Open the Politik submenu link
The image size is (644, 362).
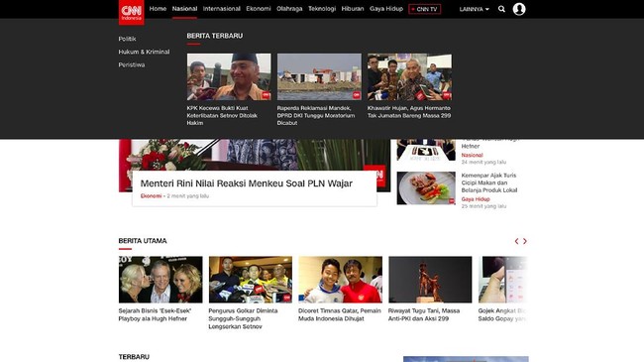[128, 39]
